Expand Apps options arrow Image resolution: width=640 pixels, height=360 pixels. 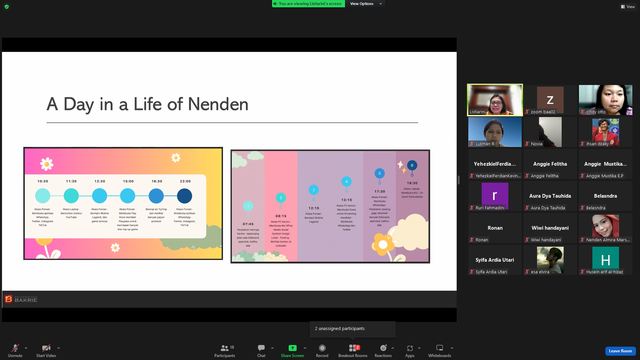419,348
